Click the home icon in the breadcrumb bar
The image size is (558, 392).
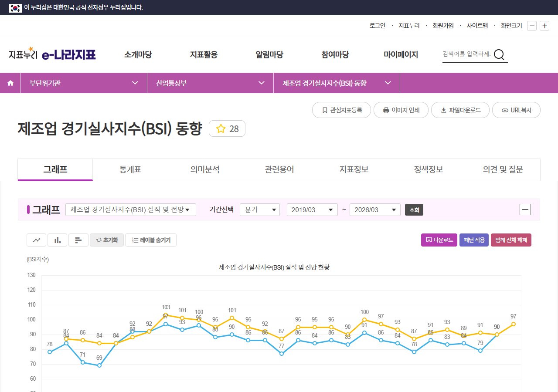(x=10, y=83)
